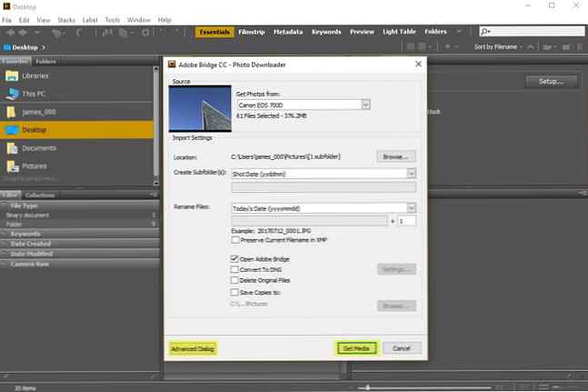588x392 pixels.
Task: Open the Get Photos from device dropdown
Action: (x=365, y=105)
